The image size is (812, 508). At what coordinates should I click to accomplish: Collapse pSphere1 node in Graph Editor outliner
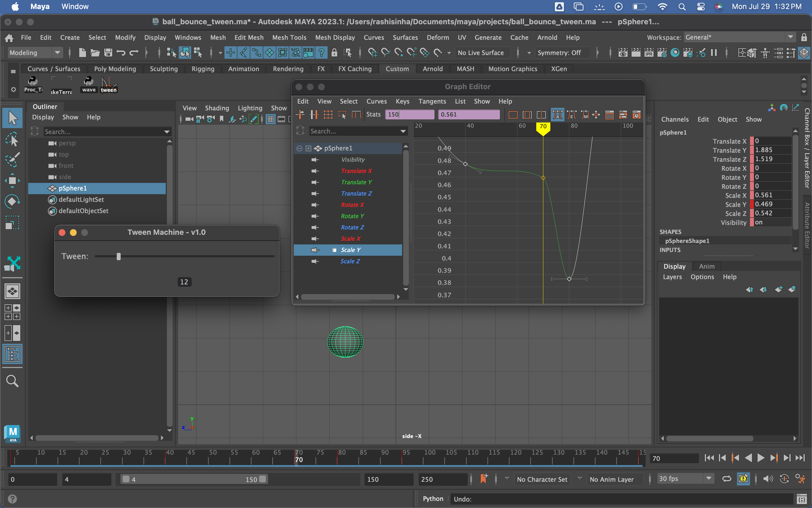coord(299,148)
